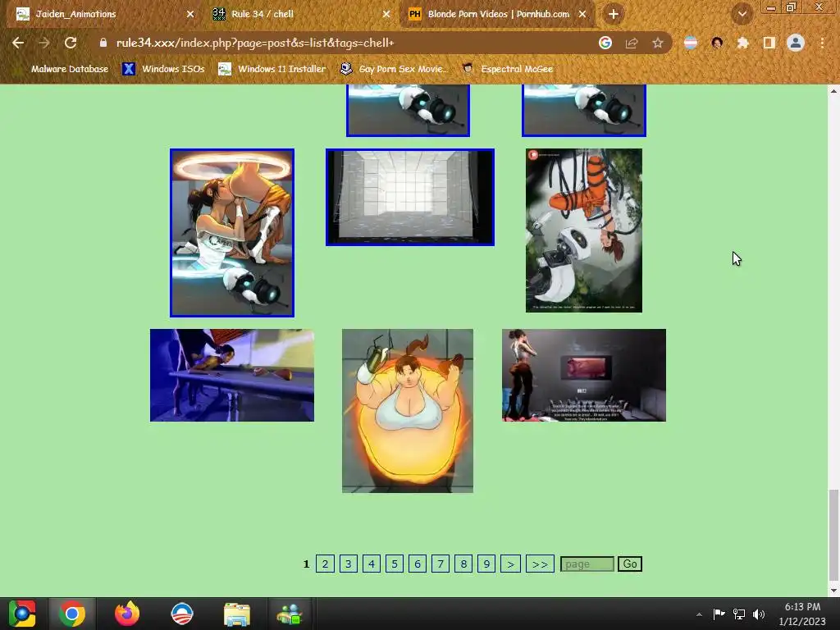Open the volume speaker tray icon
The width and height of the screenshot is (840, 630).
point(759,614)
